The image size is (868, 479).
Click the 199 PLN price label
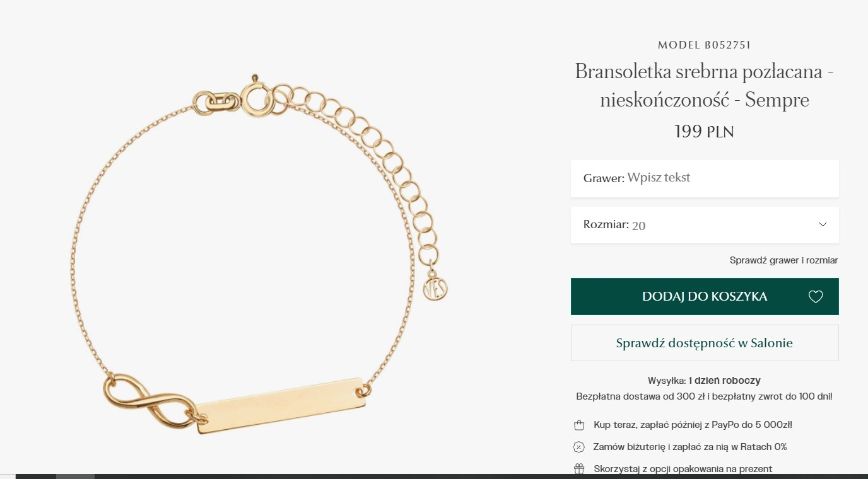(x=704, y=132)
